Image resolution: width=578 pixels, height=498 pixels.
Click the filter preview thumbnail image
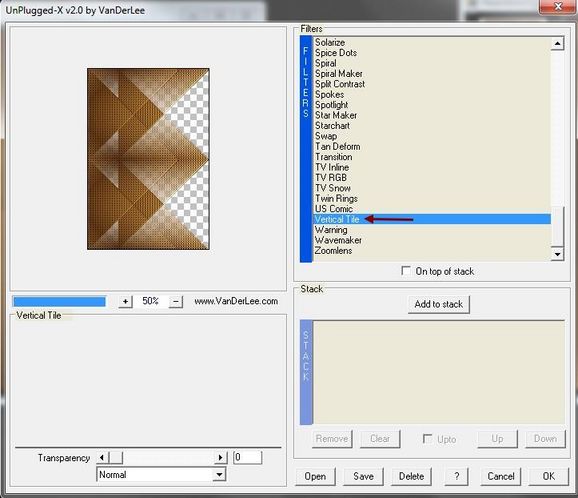click(148, 159)
